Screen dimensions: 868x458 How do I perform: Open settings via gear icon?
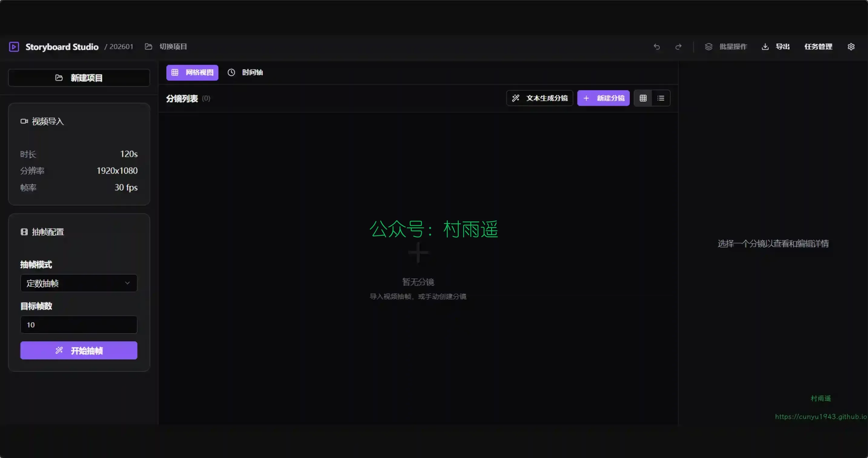coord(851,47)
